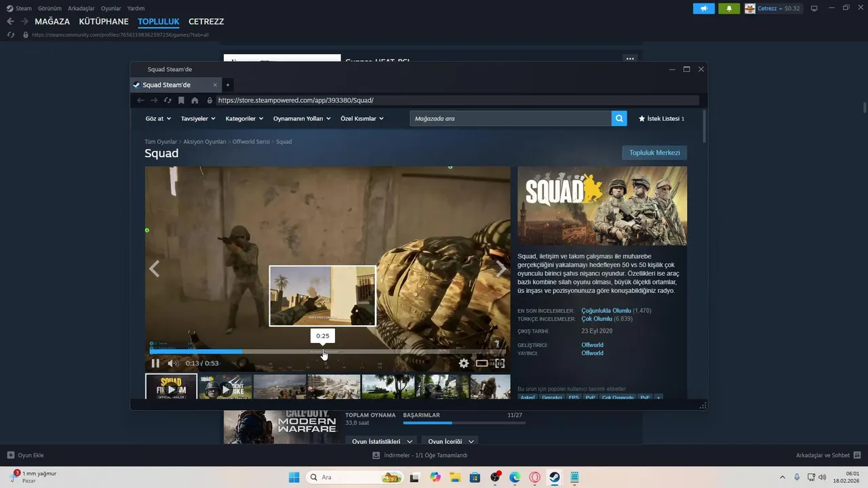Close the 'Squad Steam'de' tab
The image size is (868, 488).
[x=215, y=85]
